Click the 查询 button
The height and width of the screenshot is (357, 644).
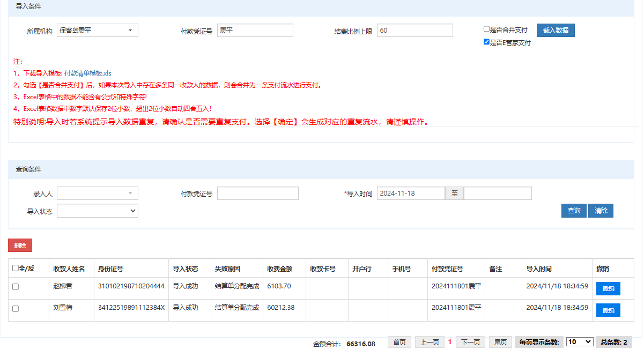tap(574, 211)
